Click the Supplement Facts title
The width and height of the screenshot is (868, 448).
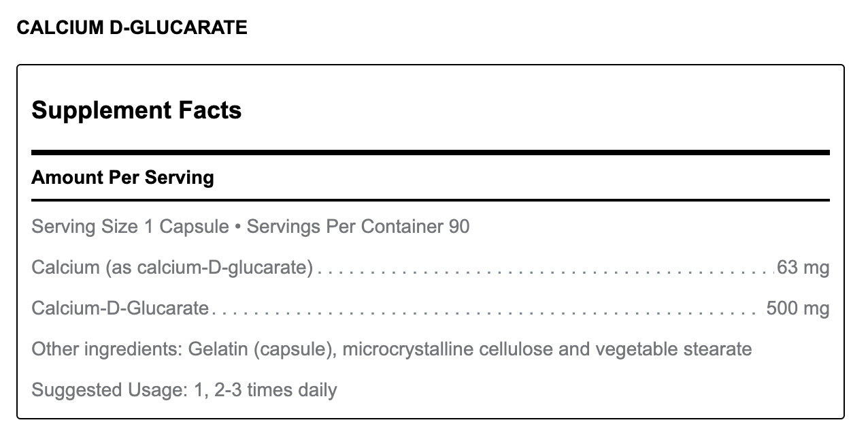tap(137, 110)
